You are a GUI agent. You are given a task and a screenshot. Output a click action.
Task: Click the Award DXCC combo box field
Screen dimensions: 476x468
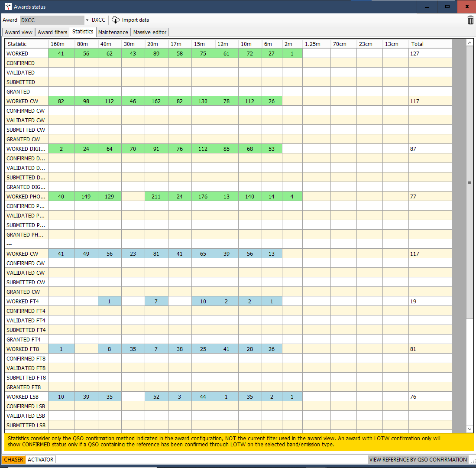pos(52,20)
